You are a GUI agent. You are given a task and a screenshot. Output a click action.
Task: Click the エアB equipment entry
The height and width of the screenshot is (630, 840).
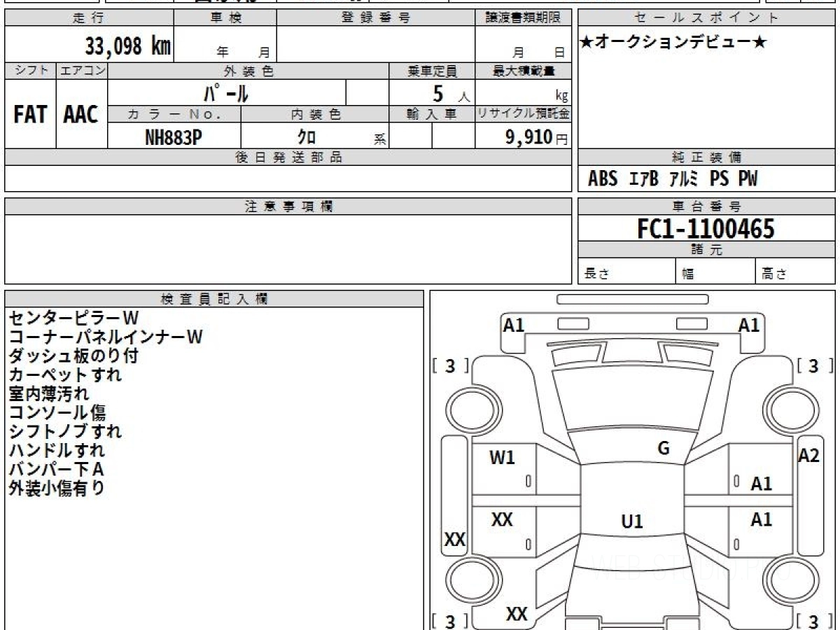[643, 179]
